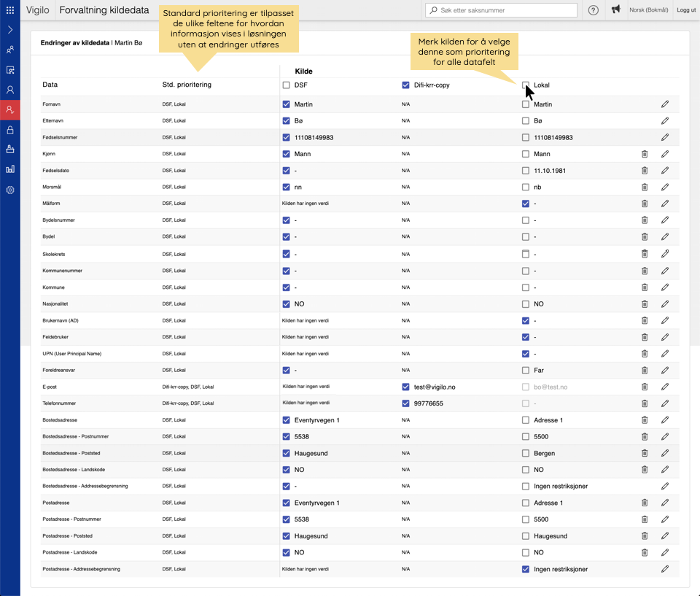Open the Norsk (Bokmål) language selector
This screenshot has height=596, width=700.
pyautogui.click(x=648, y=9)
